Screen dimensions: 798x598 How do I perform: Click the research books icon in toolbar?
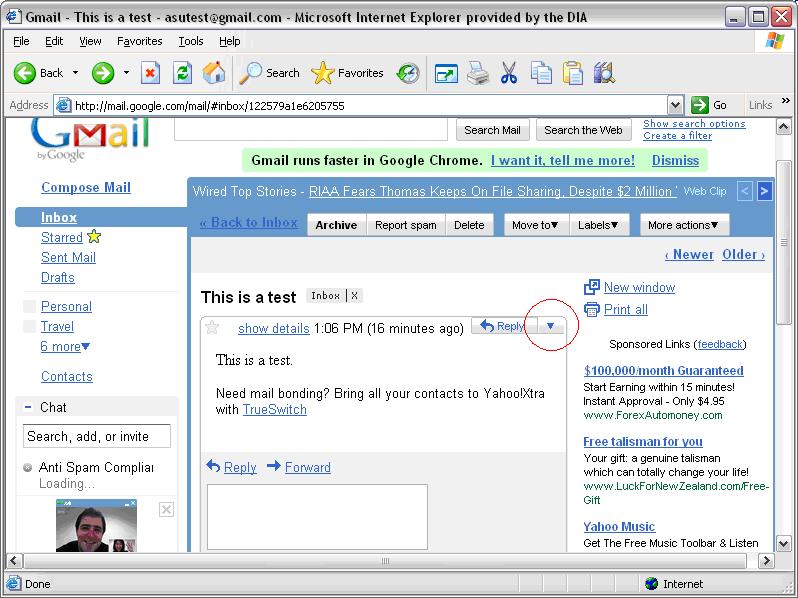604,73
